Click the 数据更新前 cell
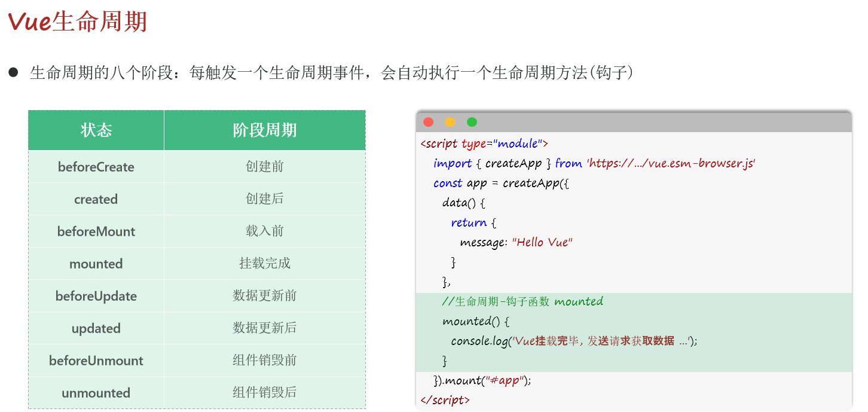 pos(265,296)
